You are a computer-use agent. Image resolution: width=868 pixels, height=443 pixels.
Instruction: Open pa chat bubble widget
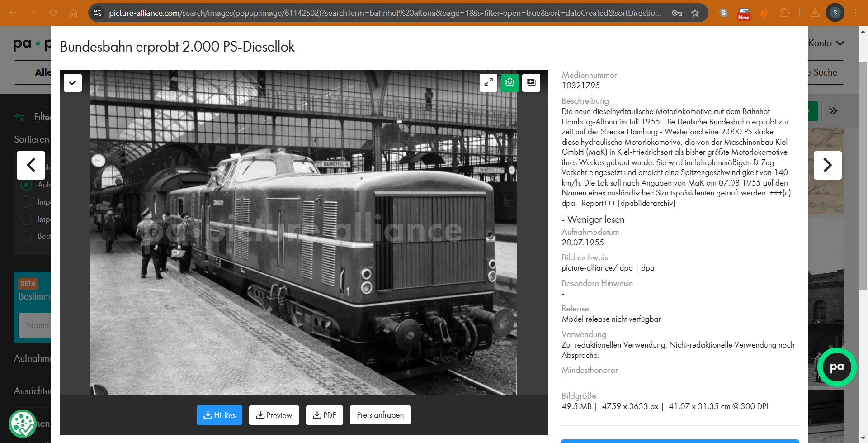pyautogui.click(x=837, y=367)
